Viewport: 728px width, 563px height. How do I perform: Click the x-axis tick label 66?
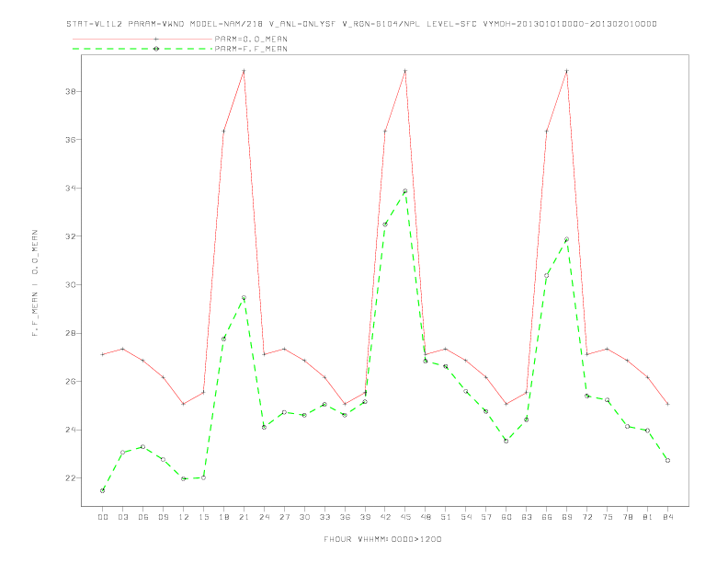coord(547,517)
